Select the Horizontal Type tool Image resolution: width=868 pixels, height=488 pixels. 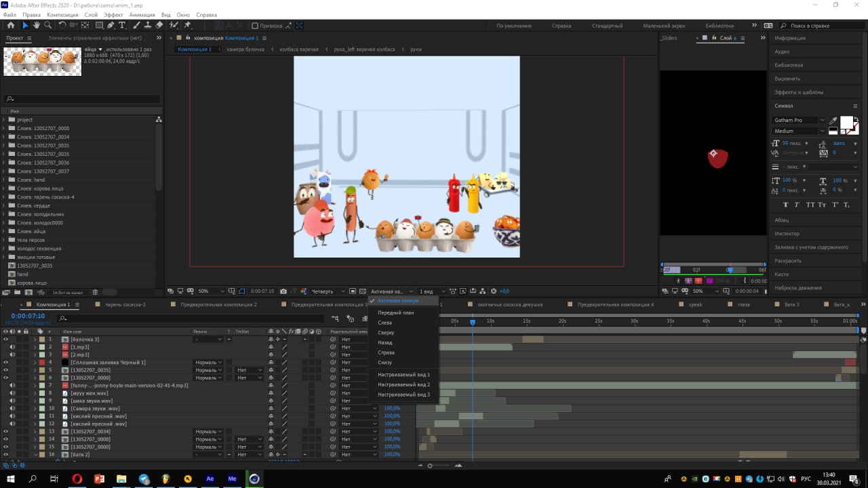coord(123,25)
